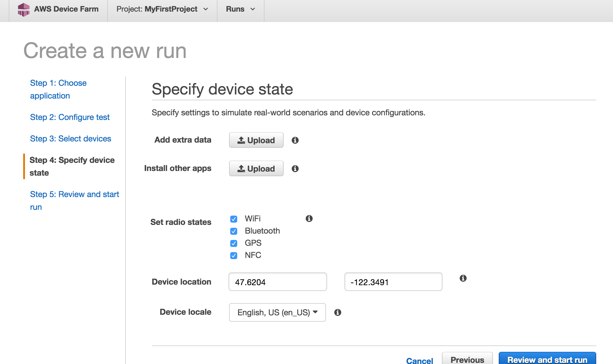Go to Step 2: Configure test

pos(70,117)
